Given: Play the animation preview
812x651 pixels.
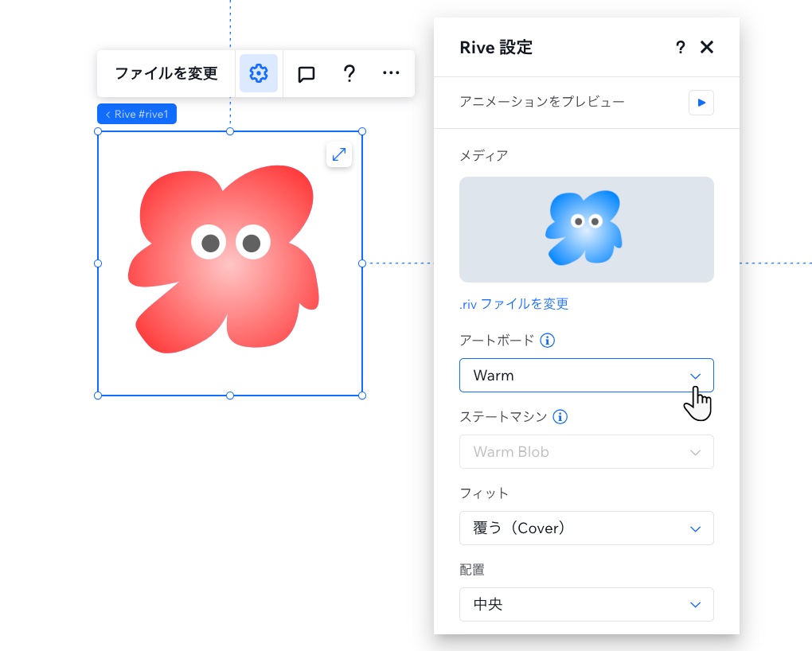Looking at the screenshot, I should pyautogui.click(x=701, y=103).
